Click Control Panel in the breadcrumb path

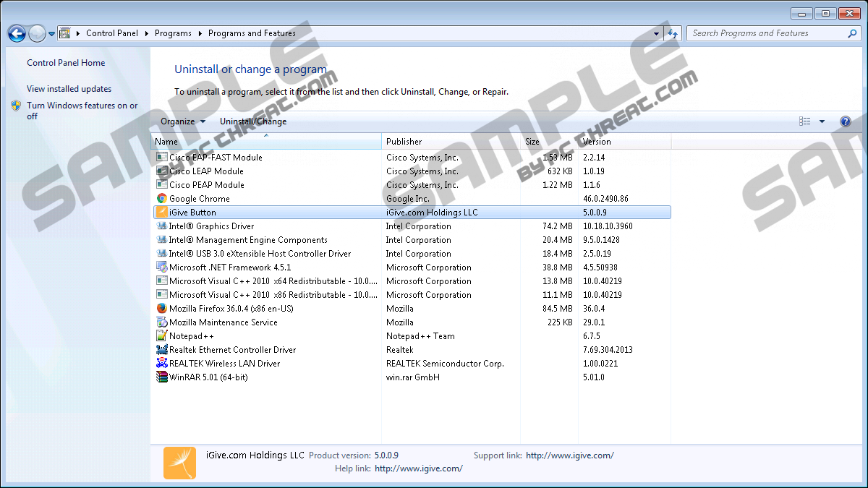tap(111, 33)
